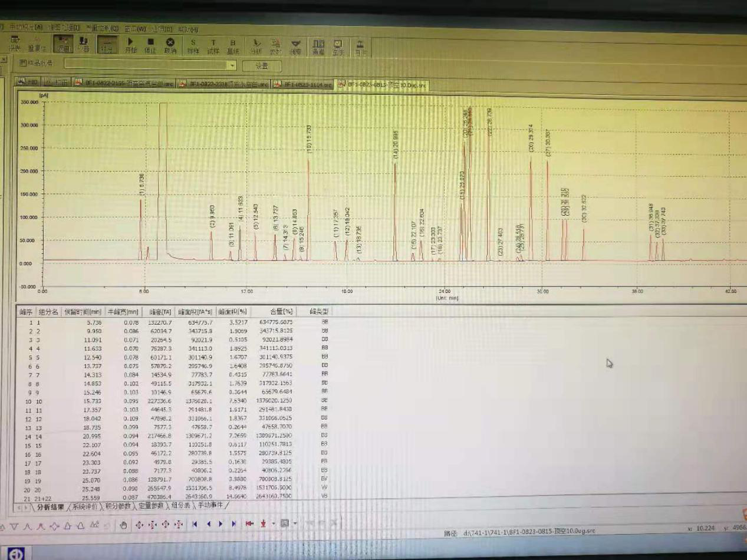Select the B 基线 baseline tool

[233, 46]
